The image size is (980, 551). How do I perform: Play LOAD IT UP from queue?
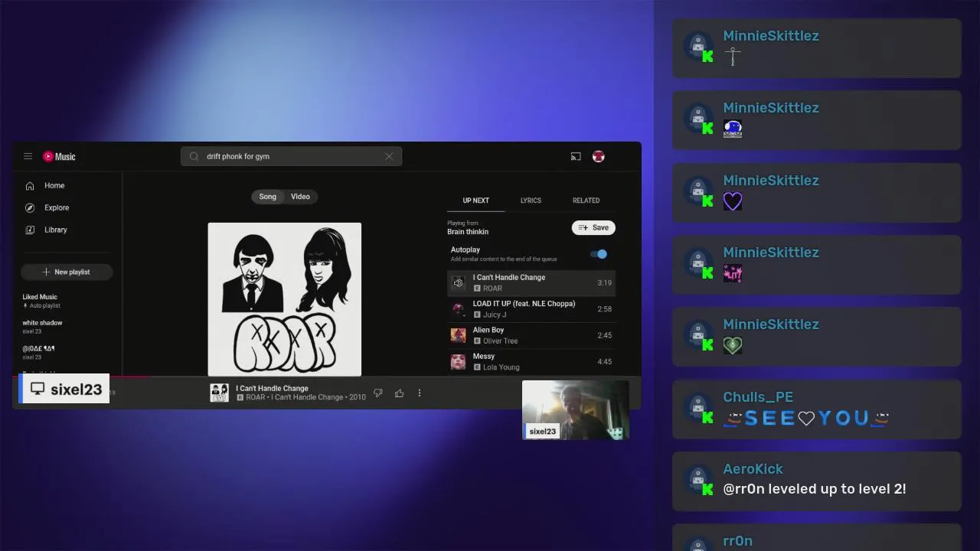(531, 309)
